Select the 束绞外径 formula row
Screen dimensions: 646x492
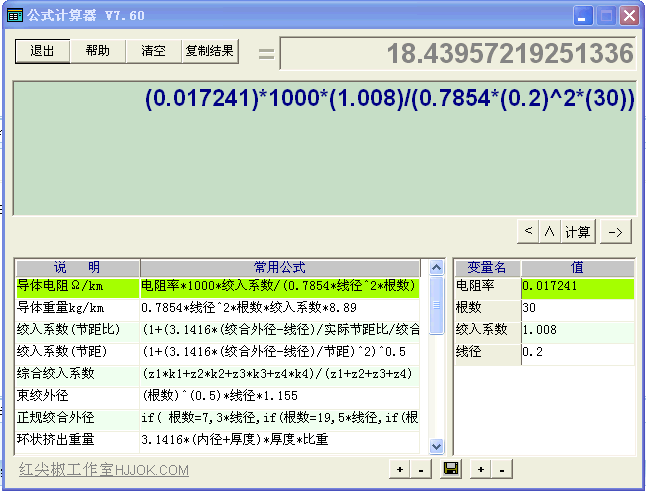tap(75, 395)
